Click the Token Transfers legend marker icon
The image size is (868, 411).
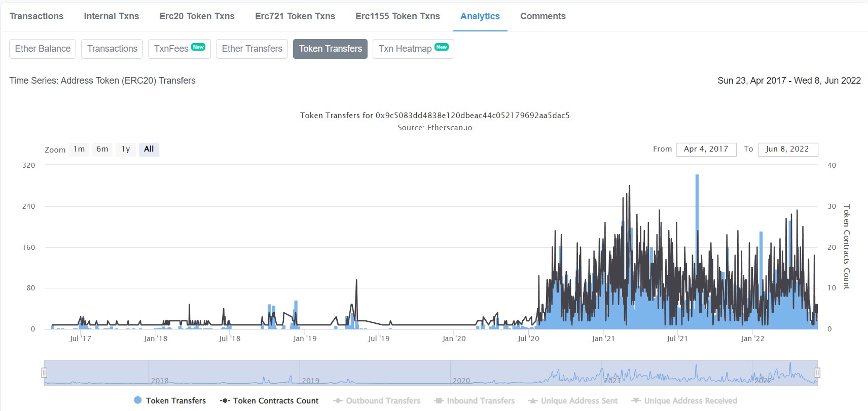[x=137, y=400]
